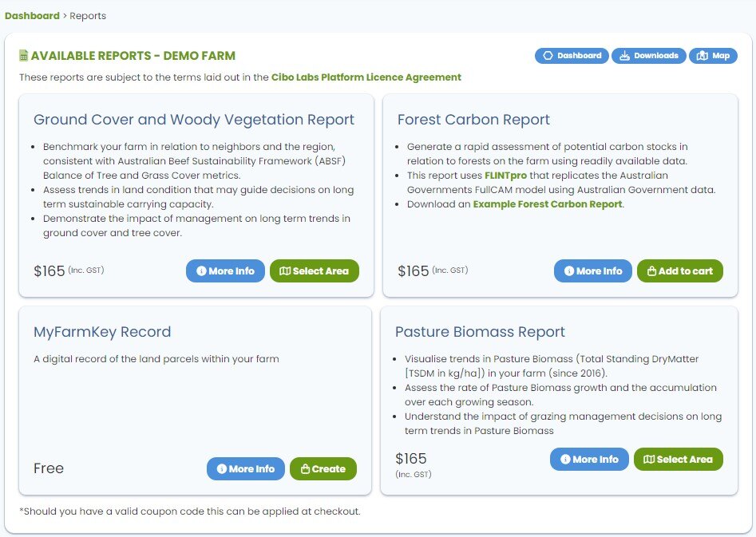Select the map icon on the Map button

pyautogui.click(x=703, y=55)
